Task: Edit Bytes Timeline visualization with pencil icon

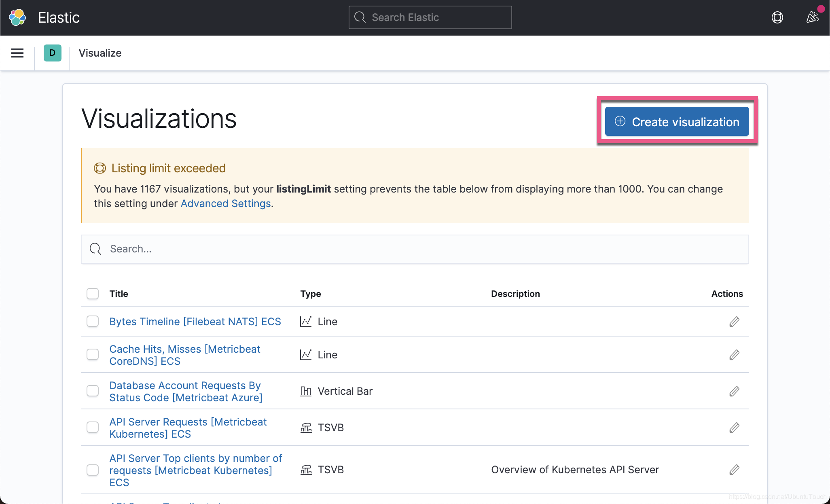Action: 734,322
